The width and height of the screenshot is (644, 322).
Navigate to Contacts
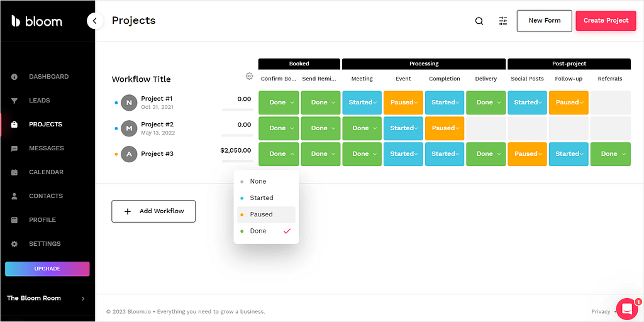[47, 196]
